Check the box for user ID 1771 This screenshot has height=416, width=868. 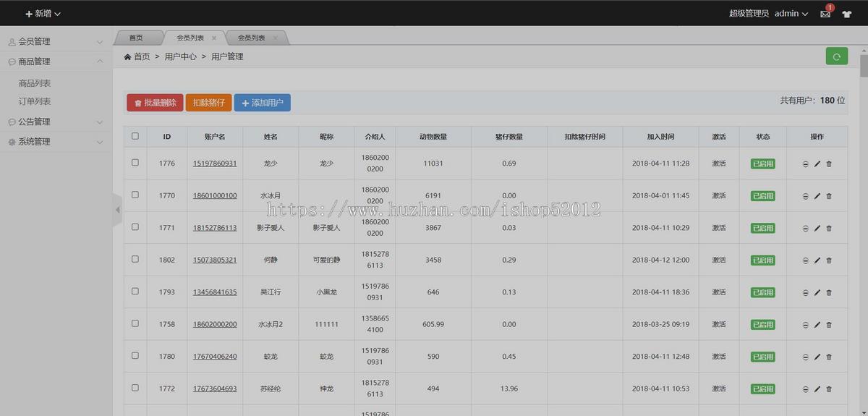click(135, 226)
